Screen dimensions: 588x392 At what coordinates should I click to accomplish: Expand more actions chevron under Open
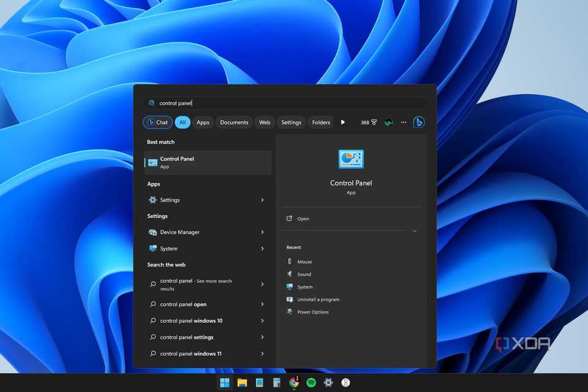click(415, 231)
